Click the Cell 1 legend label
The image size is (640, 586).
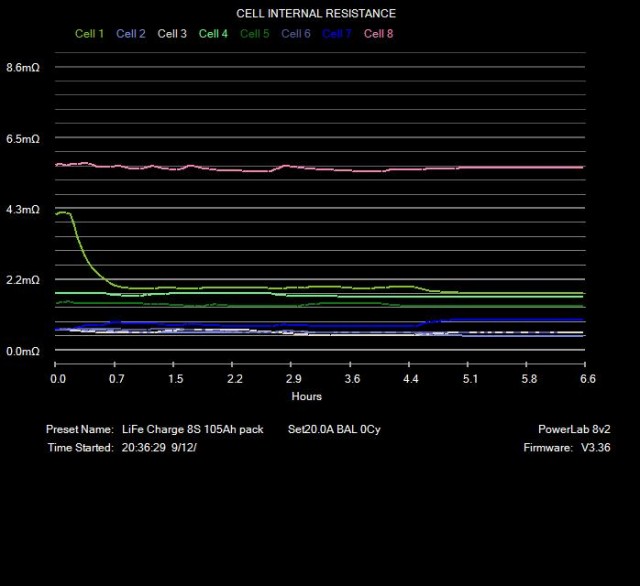[89, 34]
